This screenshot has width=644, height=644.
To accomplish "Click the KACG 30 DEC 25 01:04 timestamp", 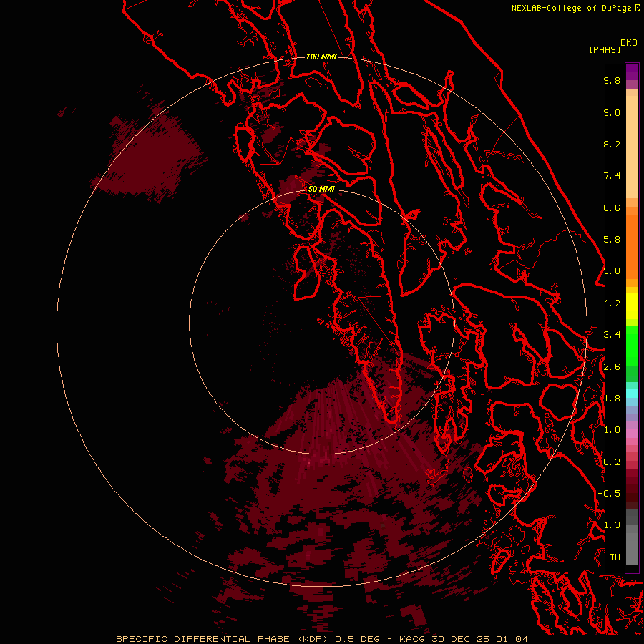I will [463, 639].
